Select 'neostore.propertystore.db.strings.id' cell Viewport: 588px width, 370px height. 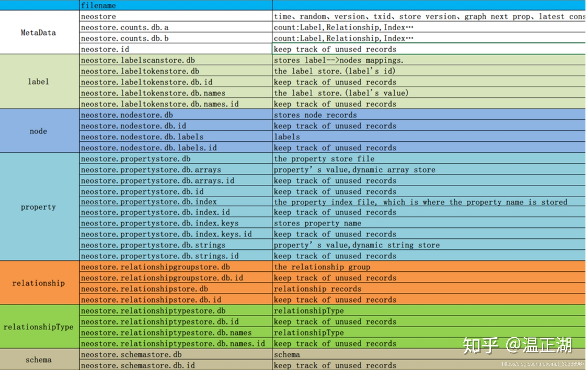click(x=176, y=256)
